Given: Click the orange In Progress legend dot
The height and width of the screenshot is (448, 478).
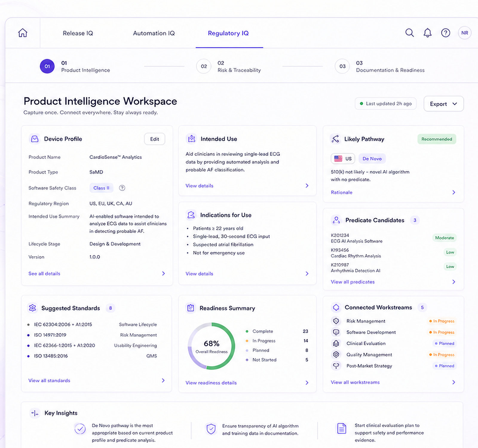Looking at the screenshot, I should point(247,341).
